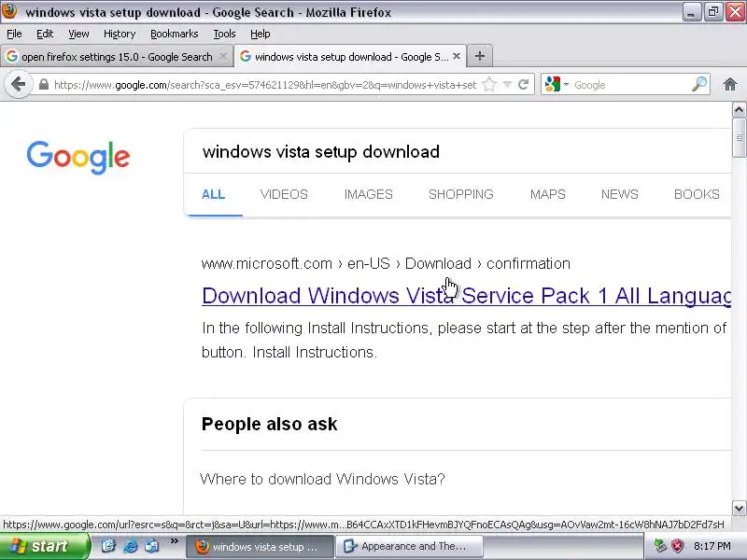Switch to VIDEOS results

(x=284, y=194)
